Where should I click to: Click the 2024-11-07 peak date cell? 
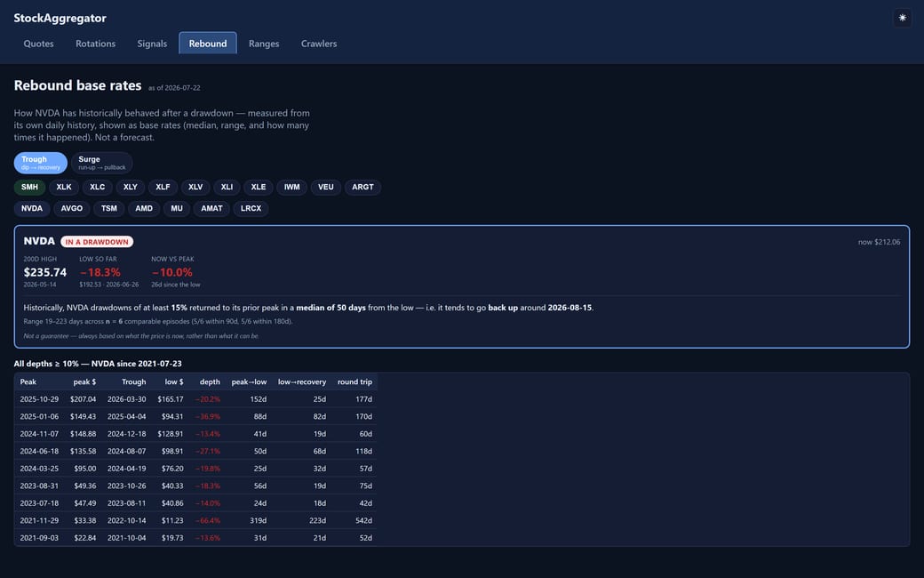point(39,434)
